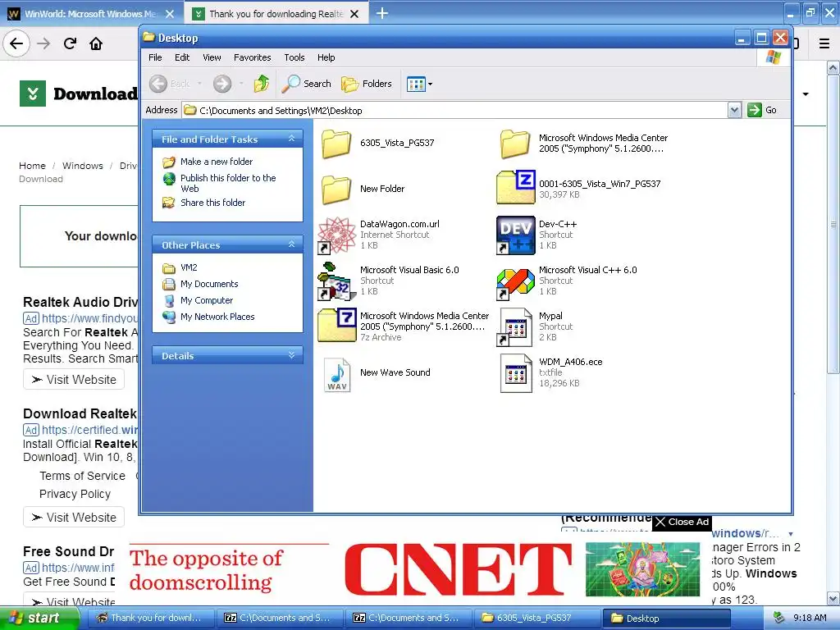The height and width of the screenshot is (630, 840).
Task: Select the Media Center 7z Archive file
Action: click(337, 325)
